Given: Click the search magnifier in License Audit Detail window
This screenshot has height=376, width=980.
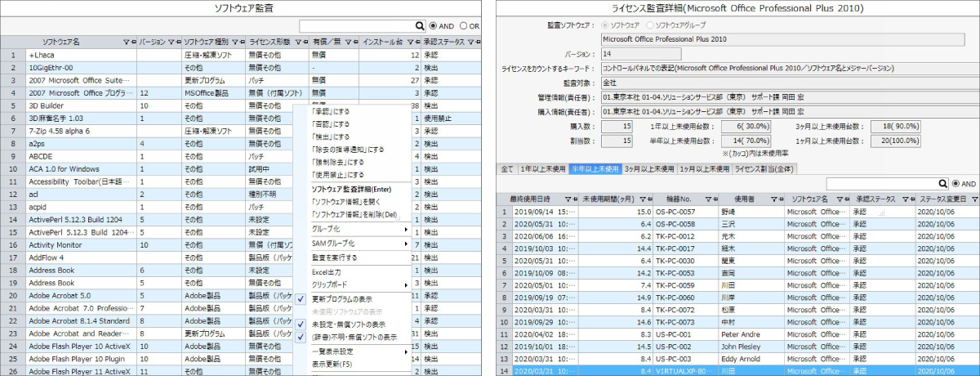Looking at the screenshot, I should click(x=943, y=184).
